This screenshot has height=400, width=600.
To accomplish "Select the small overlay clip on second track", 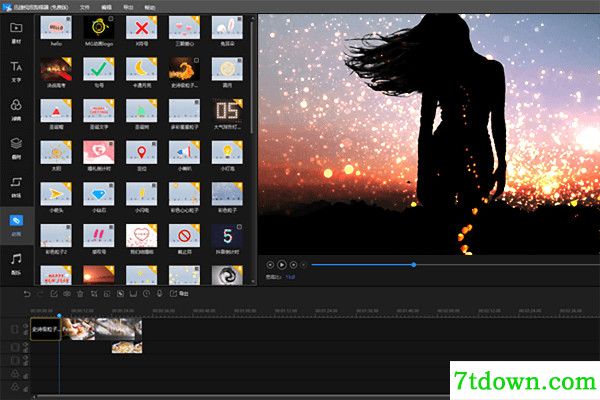I will point(127,348).
